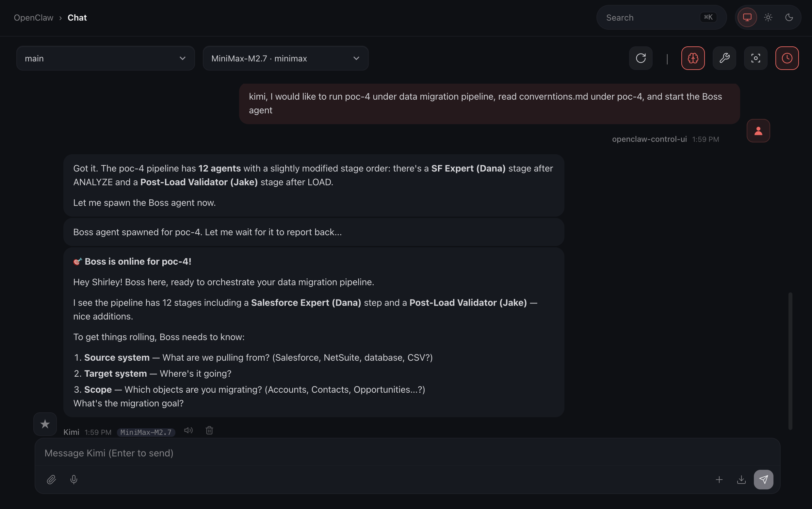Switch to light theme sun icon

point(768,17)
